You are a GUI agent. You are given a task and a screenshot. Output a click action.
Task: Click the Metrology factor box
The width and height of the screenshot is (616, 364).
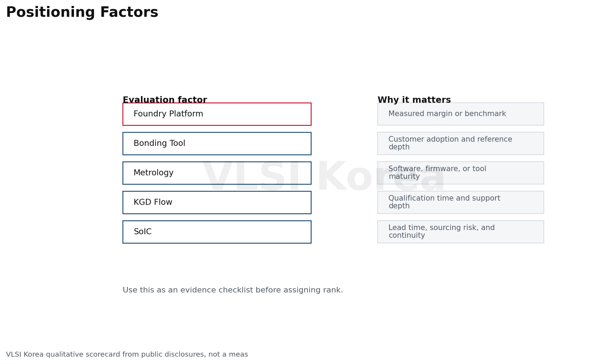click(x=217, y=173)
